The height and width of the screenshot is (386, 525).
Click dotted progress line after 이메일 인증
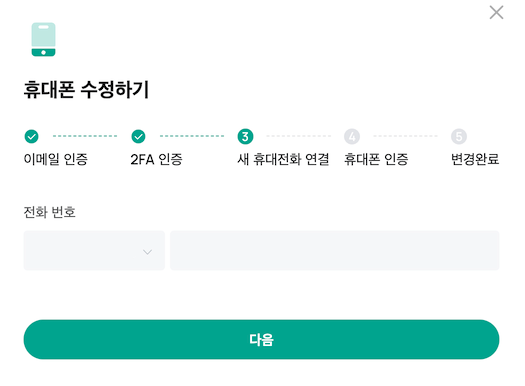(85, 136)
